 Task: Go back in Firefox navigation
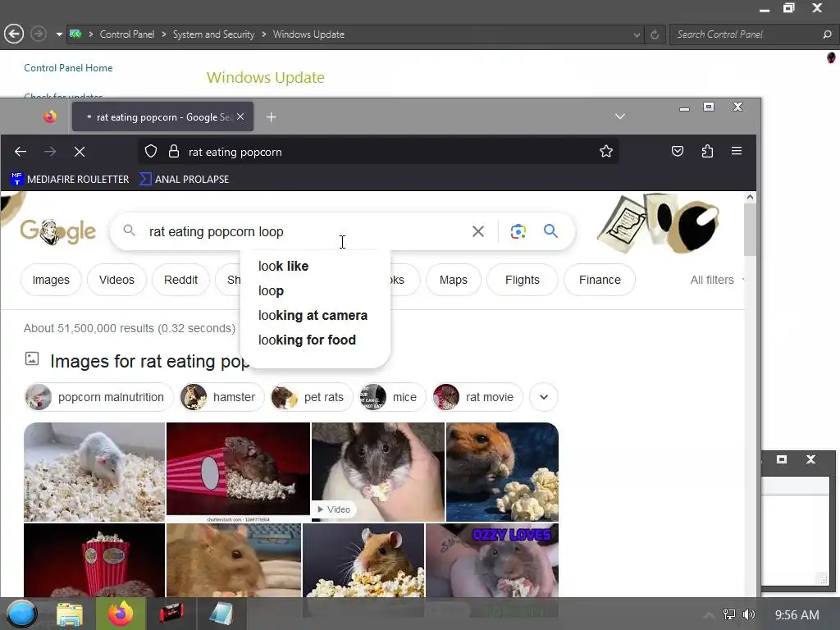[21, 152]
